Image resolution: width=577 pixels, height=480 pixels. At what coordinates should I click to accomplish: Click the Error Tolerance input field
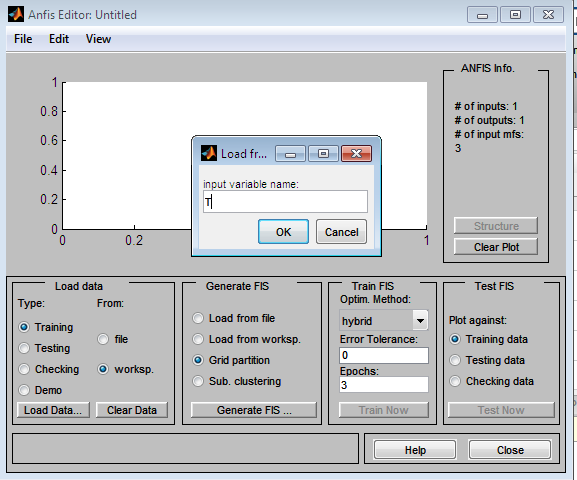tap(384, 356)
